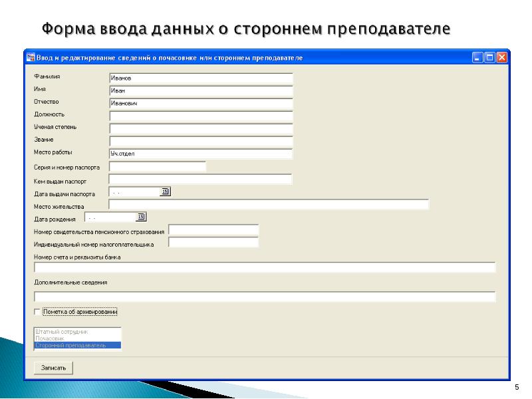This screenshot has width=532, height=399.
Task: Maximize the data entry window
Action: click(x=489, y=58)
